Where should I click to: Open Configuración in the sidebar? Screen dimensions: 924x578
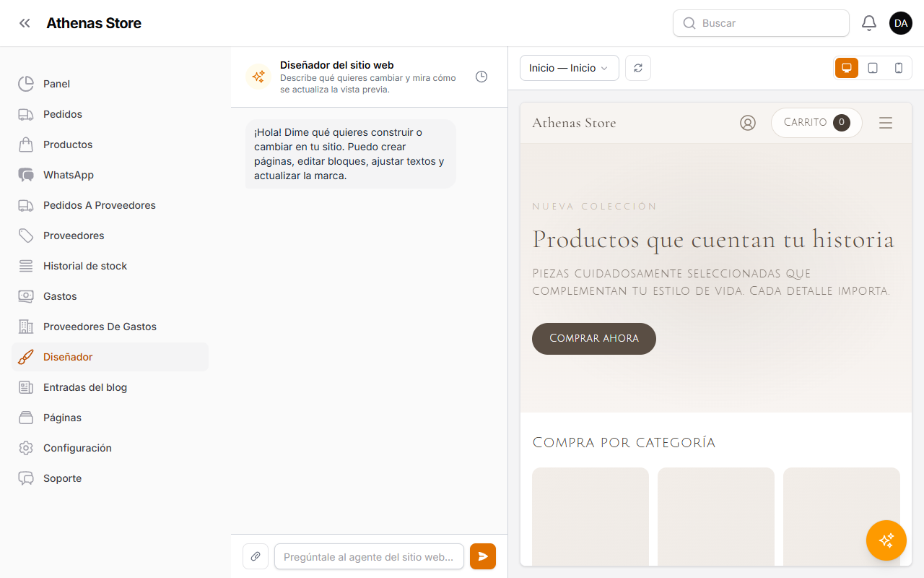[x=110, y=448]
